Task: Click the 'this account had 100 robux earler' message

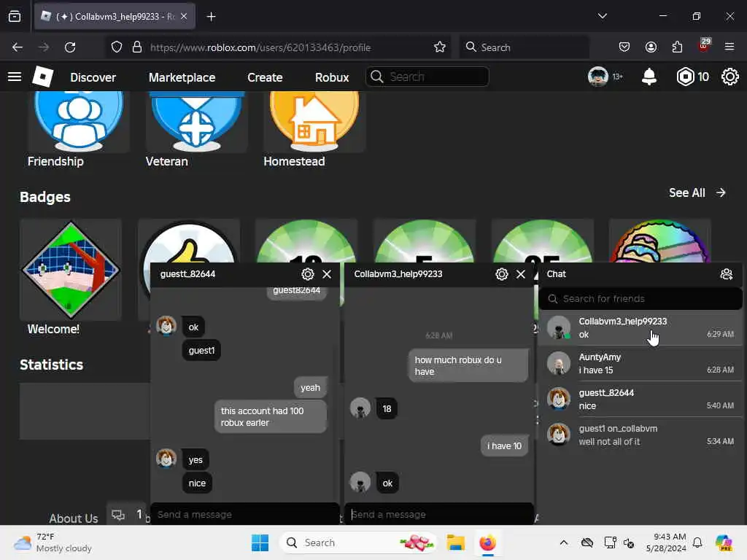Action: click(270, 416)
